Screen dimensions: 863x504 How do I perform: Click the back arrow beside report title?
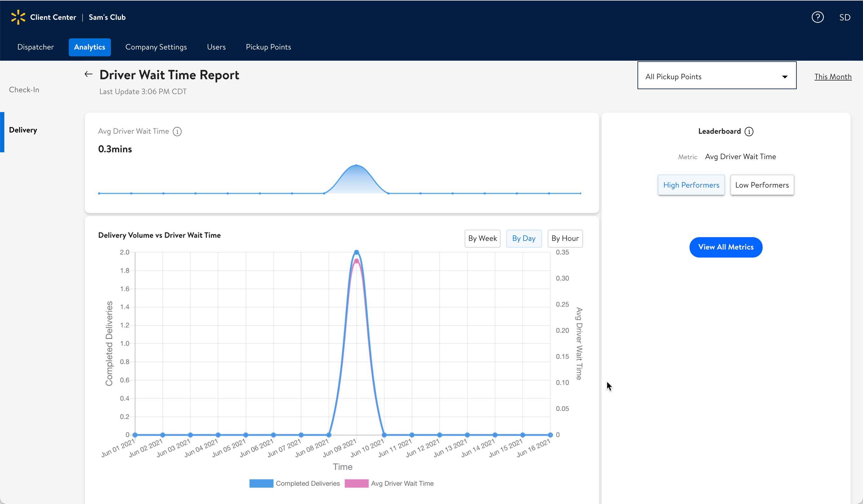click(89, 74)
